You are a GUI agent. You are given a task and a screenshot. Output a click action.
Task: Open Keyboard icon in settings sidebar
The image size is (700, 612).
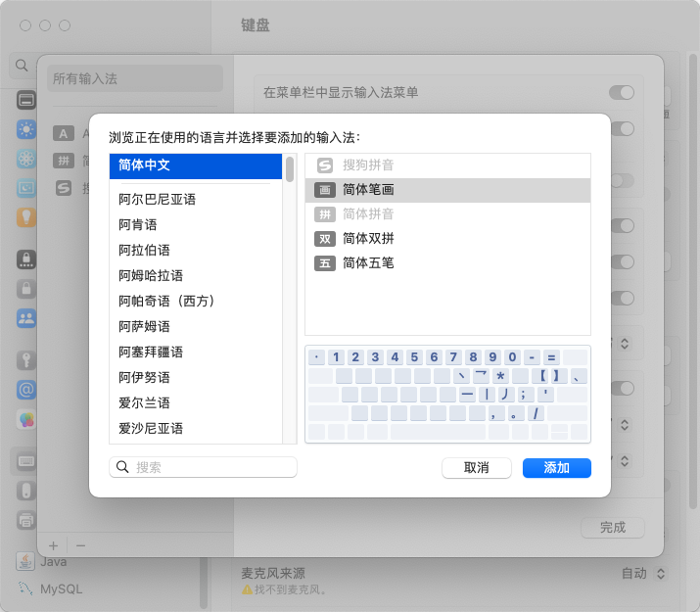coord(26,461)
